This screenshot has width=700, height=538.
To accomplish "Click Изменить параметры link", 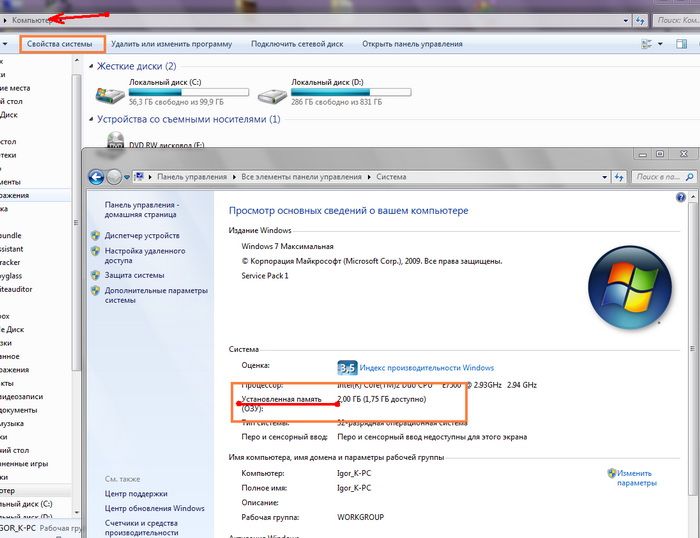I will pos(637,478).
